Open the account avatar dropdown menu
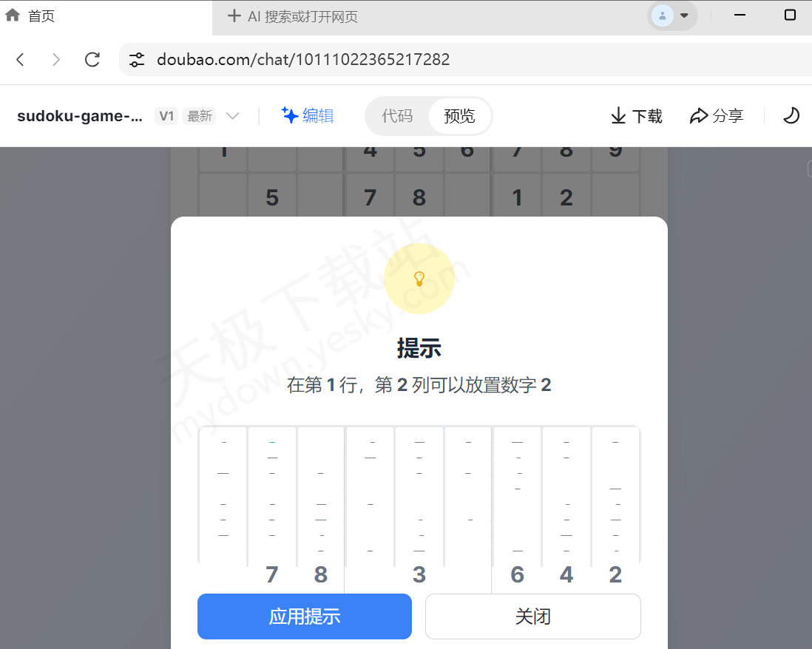Screen dimensions: 812x649 [671, 16]
